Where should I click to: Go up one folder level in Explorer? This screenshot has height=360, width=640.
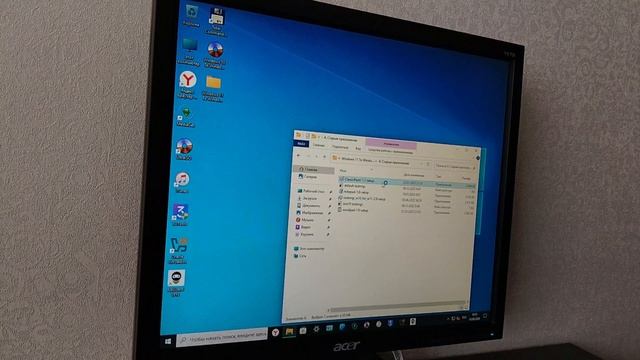(324, 157)
